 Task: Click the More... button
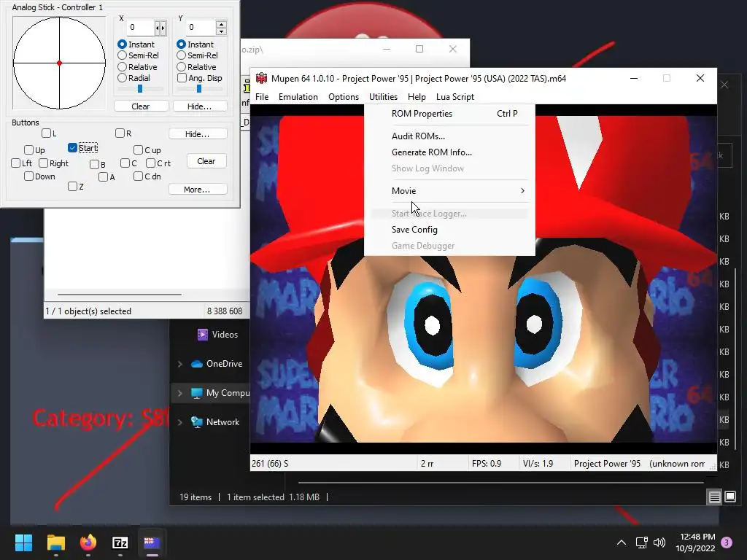tap(197, 189)
